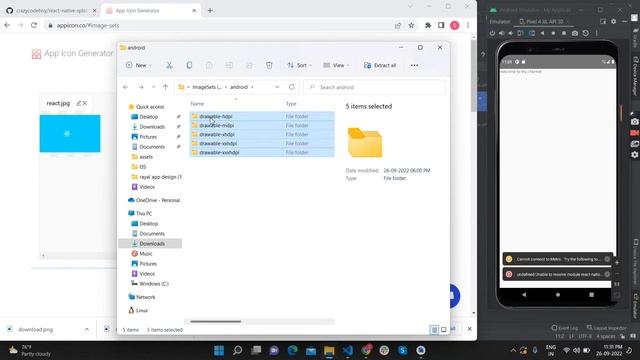Viewport: 640px width, 360px height.
Task: Select the drawable-xhdpi folder
Action: [262, 134]
